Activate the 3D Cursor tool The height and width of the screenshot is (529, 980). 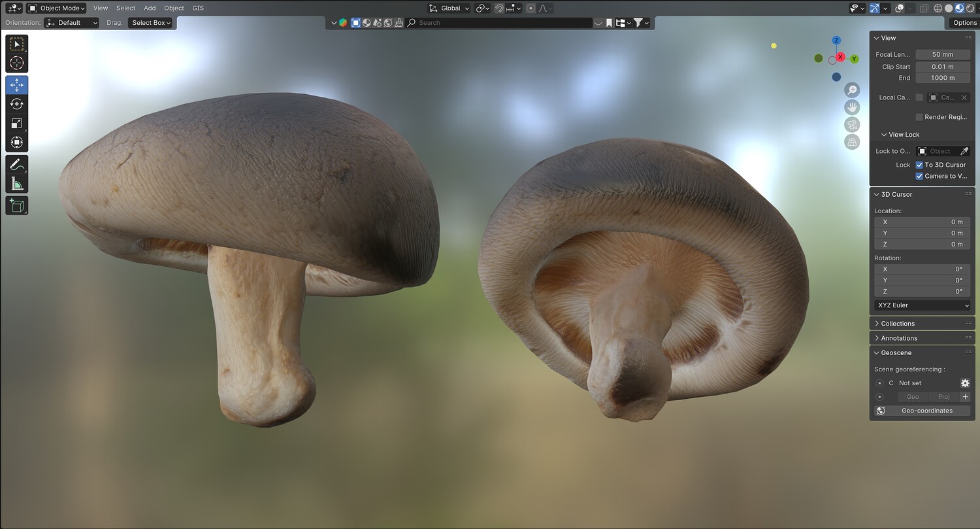tap(17, 63)
